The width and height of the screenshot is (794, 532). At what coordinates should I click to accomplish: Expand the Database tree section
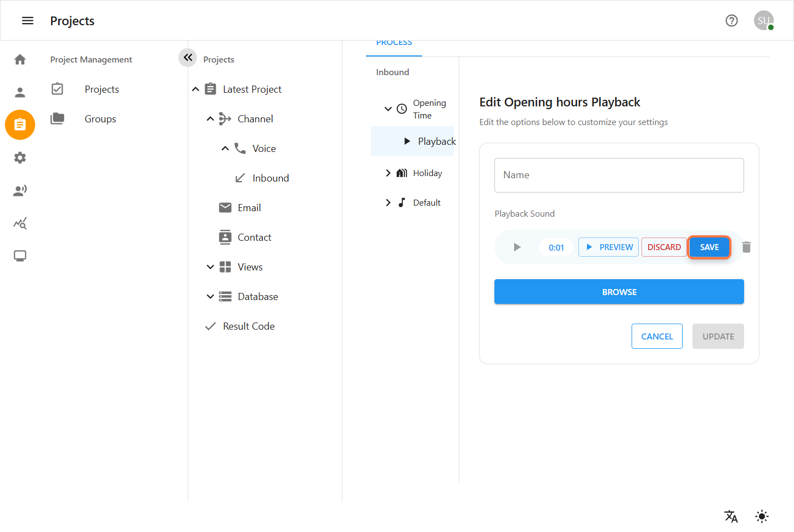pyautogui.click(x=210, y=297)
